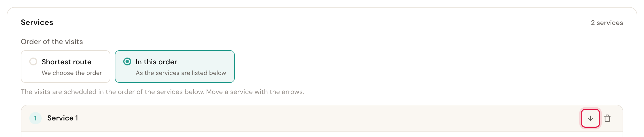
Task: Click the In this order label text
Action: pos(156,62)
